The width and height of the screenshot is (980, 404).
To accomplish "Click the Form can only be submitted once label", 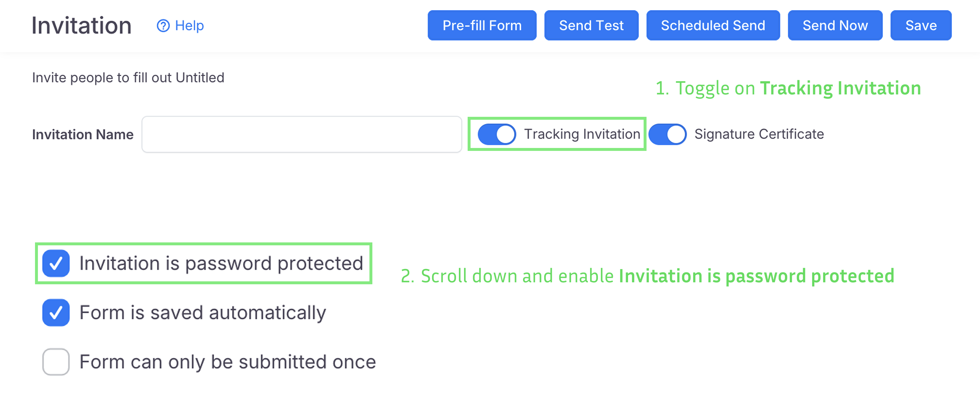I will tap(227, 362).
